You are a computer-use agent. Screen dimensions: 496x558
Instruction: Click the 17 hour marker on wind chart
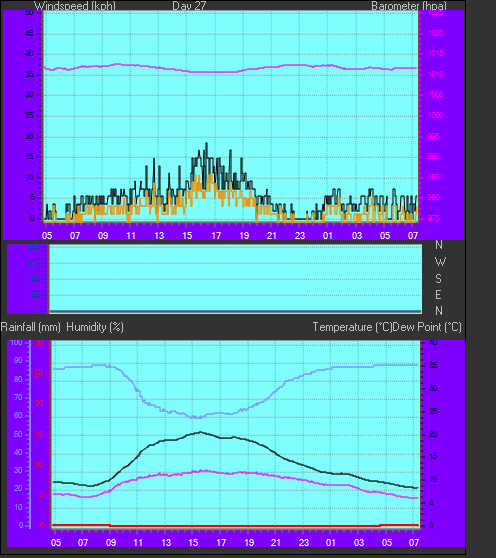coord(216,236)
